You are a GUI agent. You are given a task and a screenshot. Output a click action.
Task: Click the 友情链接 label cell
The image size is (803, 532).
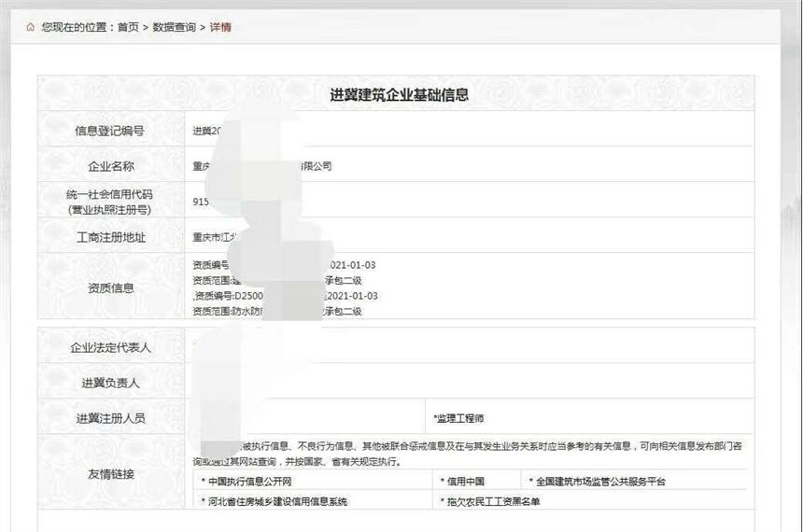pyautogui.click(x=110, y=474)
